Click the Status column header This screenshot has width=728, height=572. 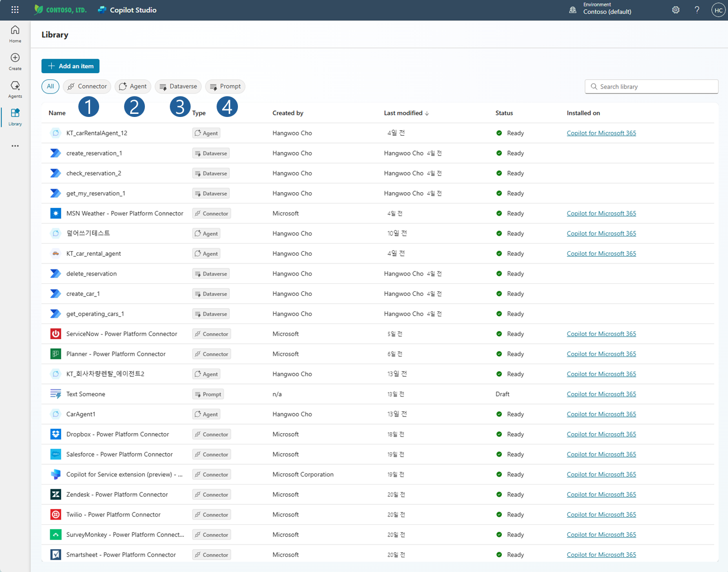pyautogui.click(x=504, y=113)
